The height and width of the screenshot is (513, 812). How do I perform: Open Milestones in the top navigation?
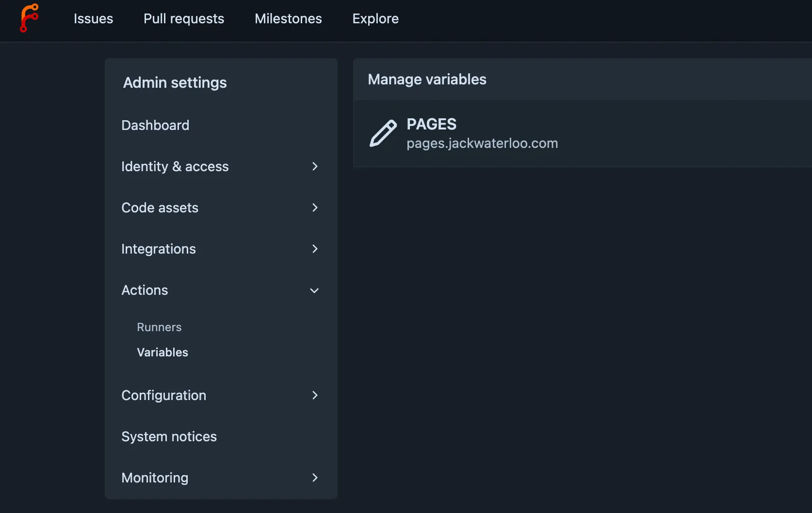coord(288,18)
